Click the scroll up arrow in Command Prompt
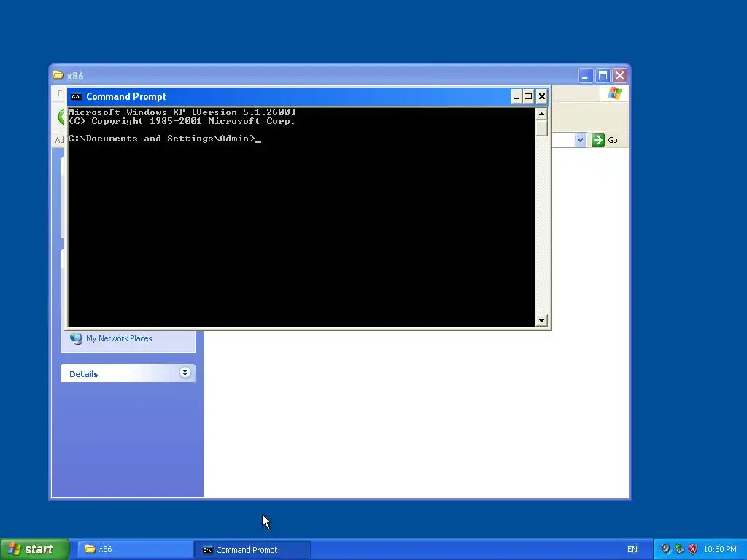The width and height of the screenshot is (747, 560). pos(541,114)
